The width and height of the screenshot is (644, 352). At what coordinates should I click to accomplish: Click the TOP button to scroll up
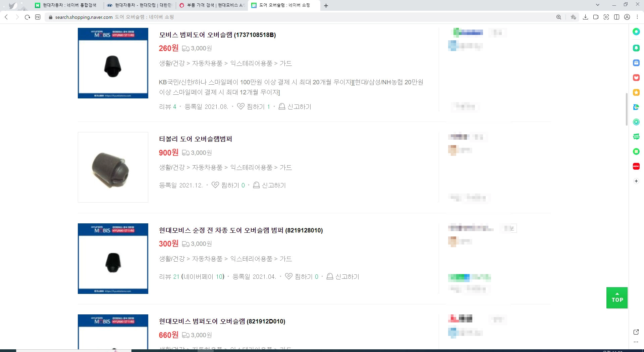coord(616,298)
